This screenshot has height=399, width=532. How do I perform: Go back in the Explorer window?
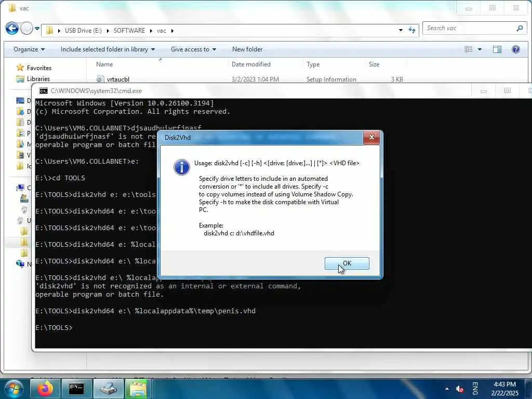pos(12,29)
